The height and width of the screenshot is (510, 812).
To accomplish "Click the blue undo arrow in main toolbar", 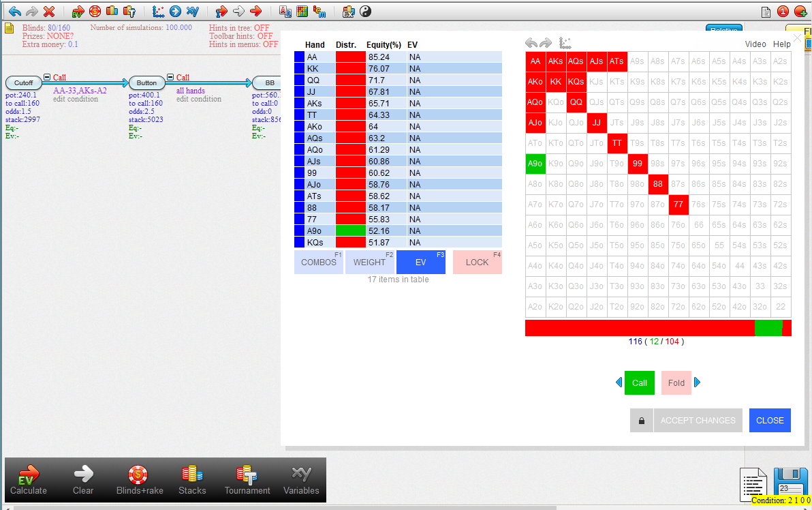I will coord(15,11).
